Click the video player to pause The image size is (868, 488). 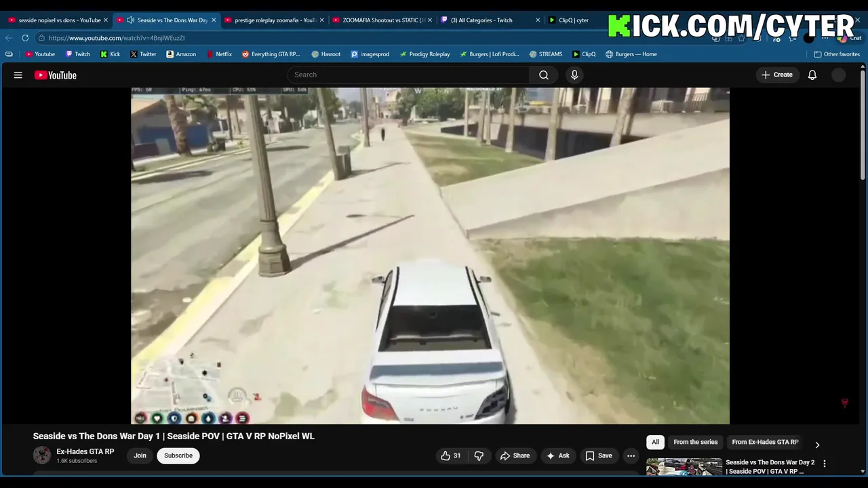pyautogui.click(x=430, y=256)
